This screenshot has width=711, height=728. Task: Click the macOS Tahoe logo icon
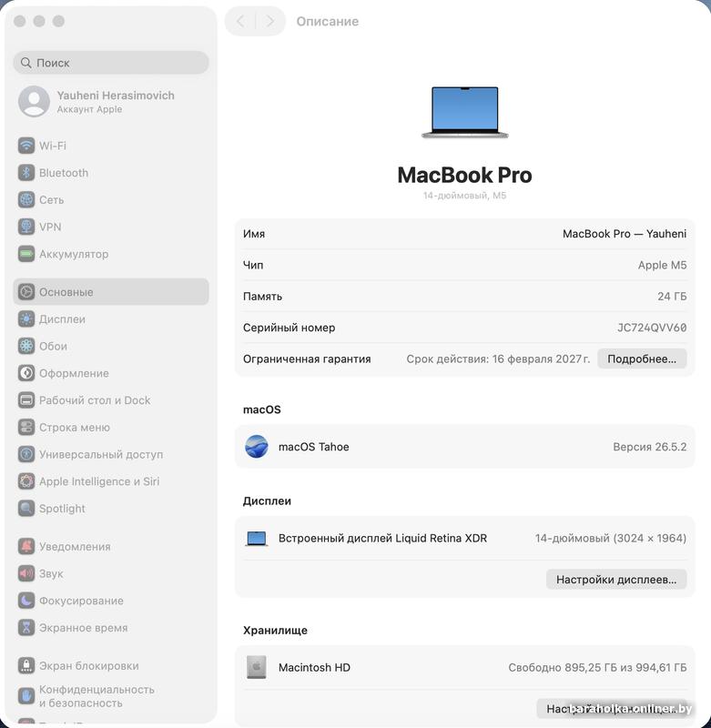(257, 447)
